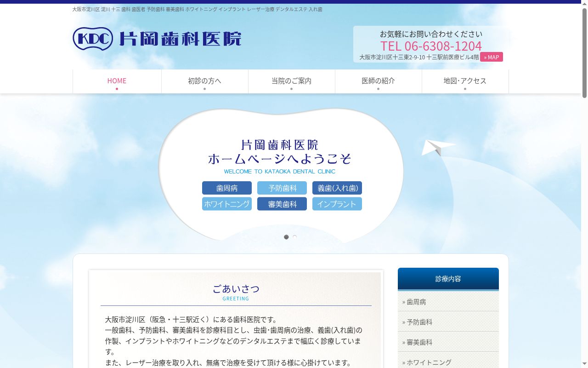The width and height of the screenshot is (588, 368).
Task: Click the お気軽にお問い合わせください text
Action: click(x=431, y=34)
